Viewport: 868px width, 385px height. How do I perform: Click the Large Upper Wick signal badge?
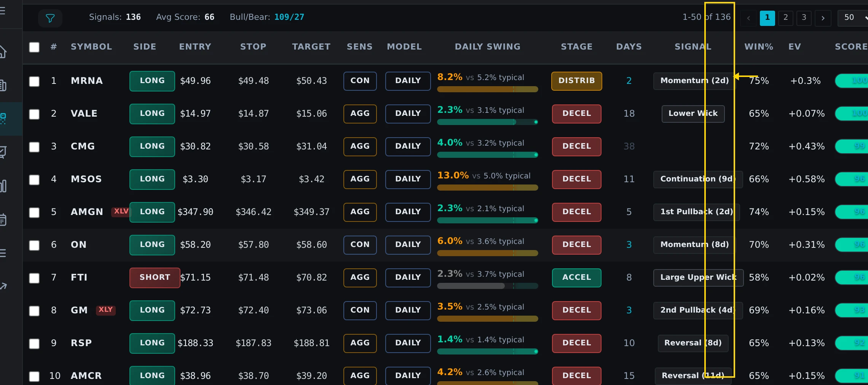point(698,278)
